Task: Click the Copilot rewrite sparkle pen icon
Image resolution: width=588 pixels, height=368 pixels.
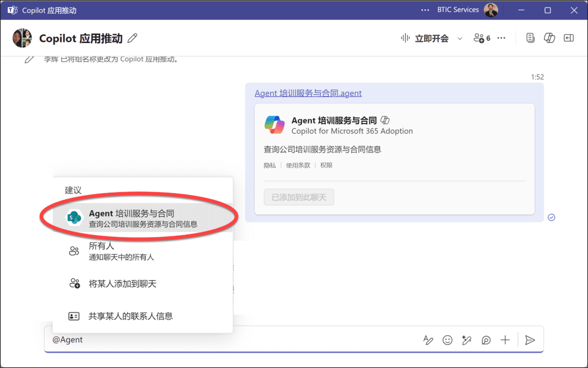Action: (467, 340)
